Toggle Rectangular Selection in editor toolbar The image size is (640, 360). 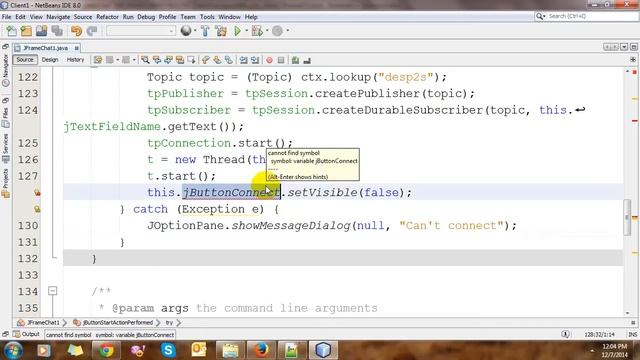191,60
